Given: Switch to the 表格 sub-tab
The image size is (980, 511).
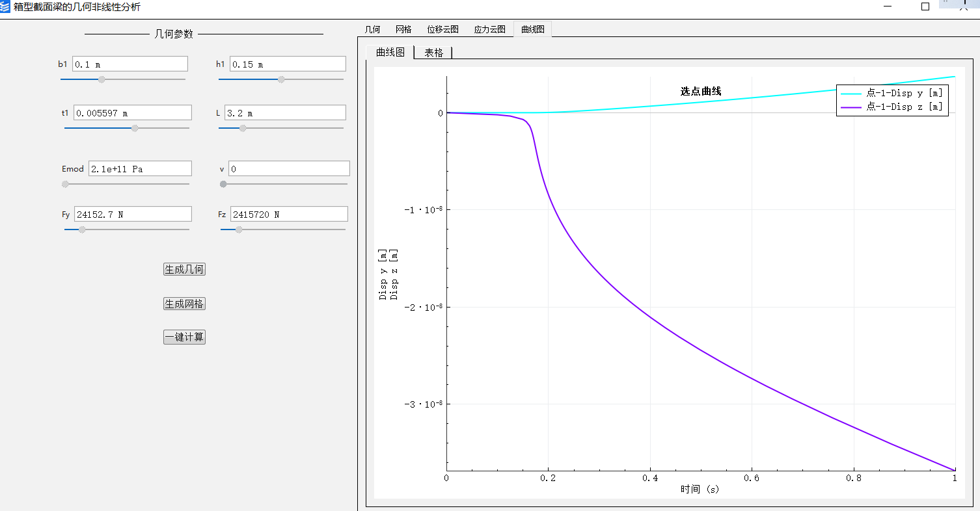Looking at the screenshot, I should click(434, 53).
